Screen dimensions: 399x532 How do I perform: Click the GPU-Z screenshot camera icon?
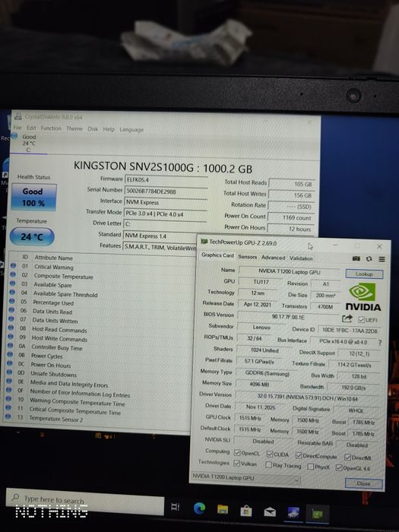click(356, 258)
